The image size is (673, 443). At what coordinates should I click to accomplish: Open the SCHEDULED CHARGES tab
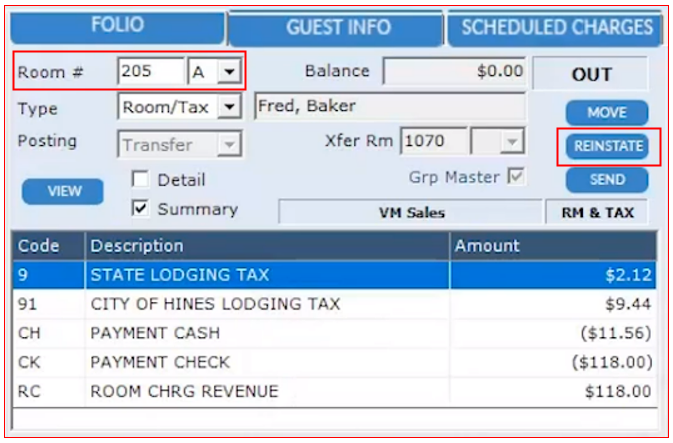[x=557, y=27]
